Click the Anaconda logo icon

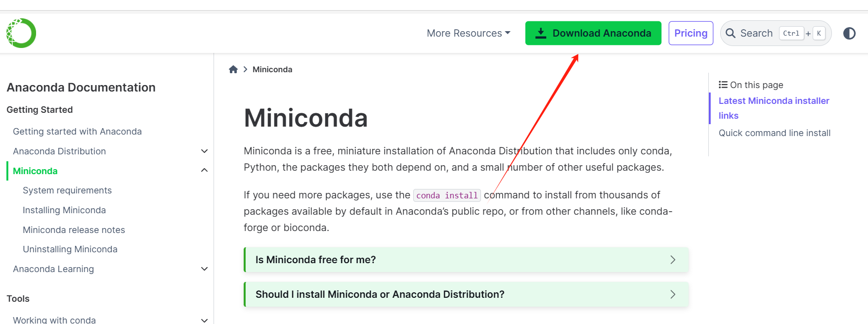coord(21,33)
